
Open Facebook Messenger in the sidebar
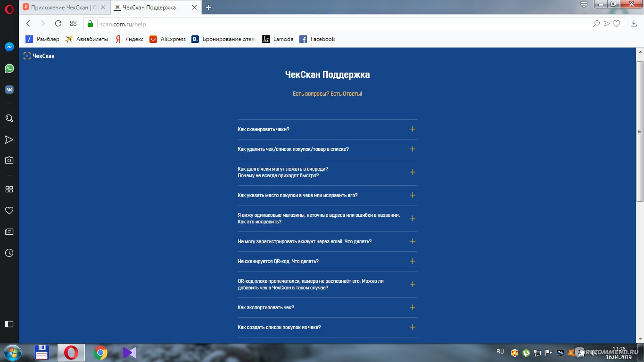(9, 47)
